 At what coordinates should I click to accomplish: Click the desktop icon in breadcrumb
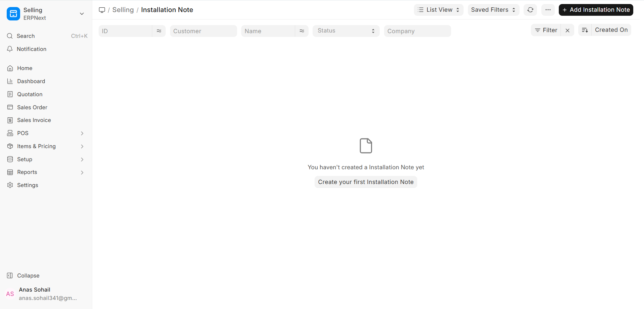pos(102,10)
